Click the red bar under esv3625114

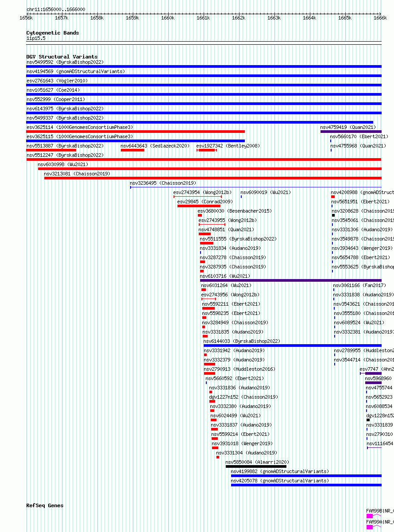[x=135, y=132]
